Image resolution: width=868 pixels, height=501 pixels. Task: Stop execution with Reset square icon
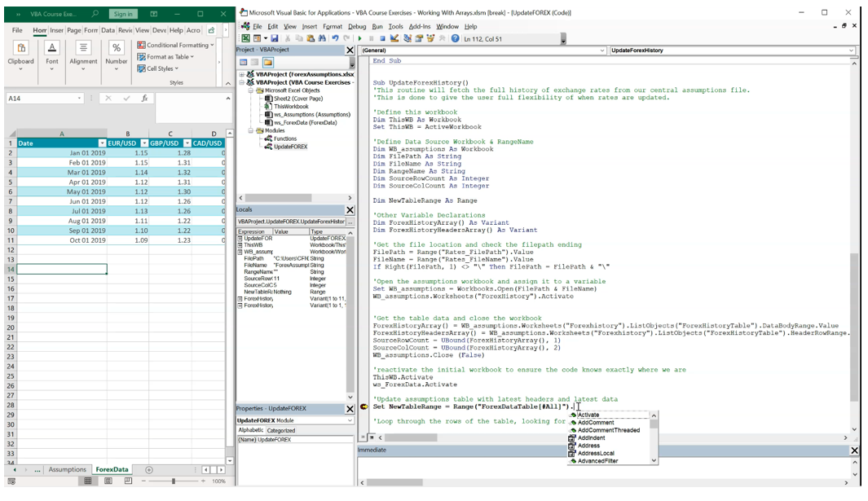[382, 39]
